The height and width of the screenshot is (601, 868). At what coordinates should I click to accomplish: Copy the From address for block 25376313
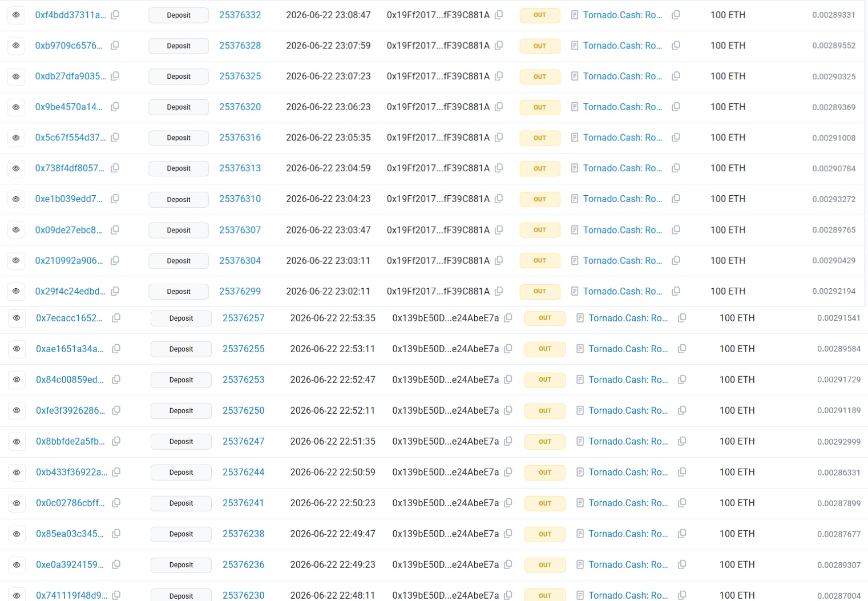pos(499,168)
